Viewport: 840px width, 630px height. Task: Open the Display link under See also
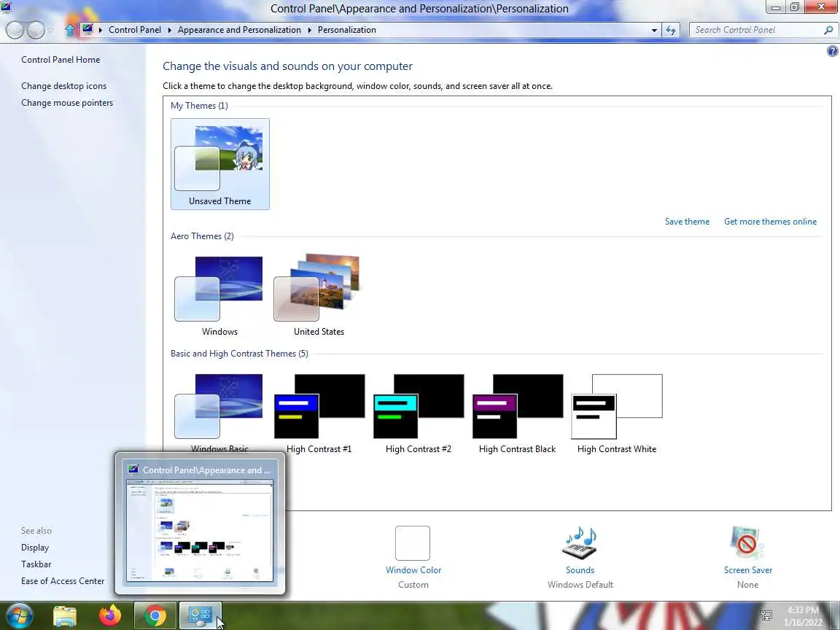point(35,548)
